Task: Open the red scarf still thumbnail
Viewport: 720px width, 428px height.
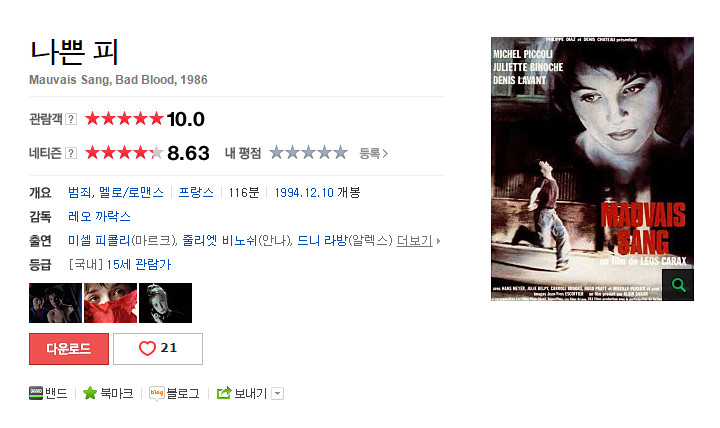Action: point(110,303)
